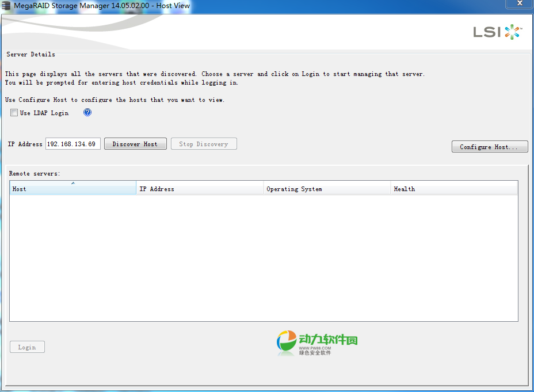534x392 pixels.
Task: Click the IP Address column header
Action: 200,188
